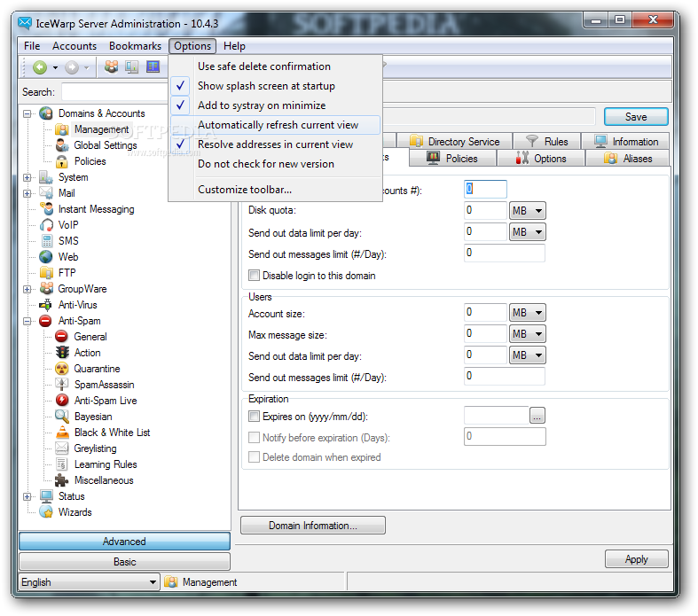Select the Global Settings icon
Viewport: 698px width, 616px height.
point(62,145)
